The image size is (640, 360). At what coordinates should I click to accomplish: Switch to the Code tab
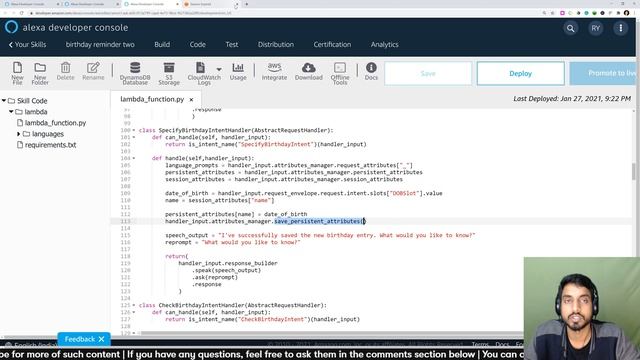pyautogui.click(x=198, y=44)
